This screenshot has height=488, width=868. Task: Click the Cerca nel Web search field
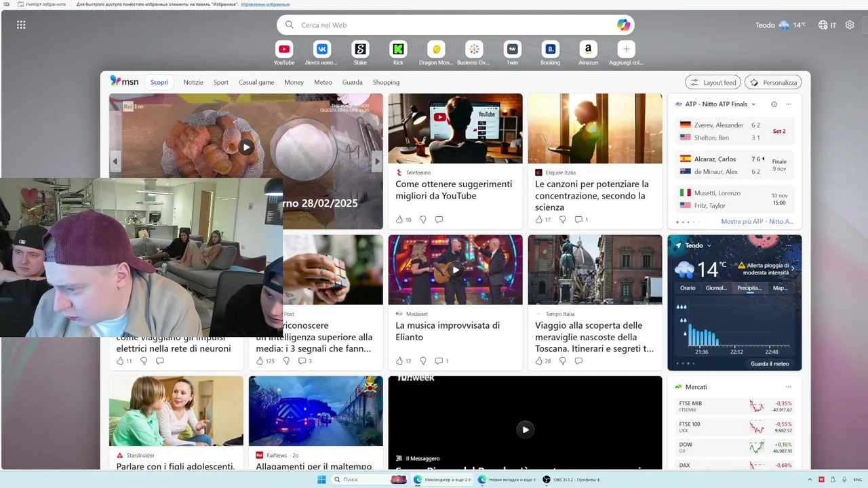coord(456,25)
